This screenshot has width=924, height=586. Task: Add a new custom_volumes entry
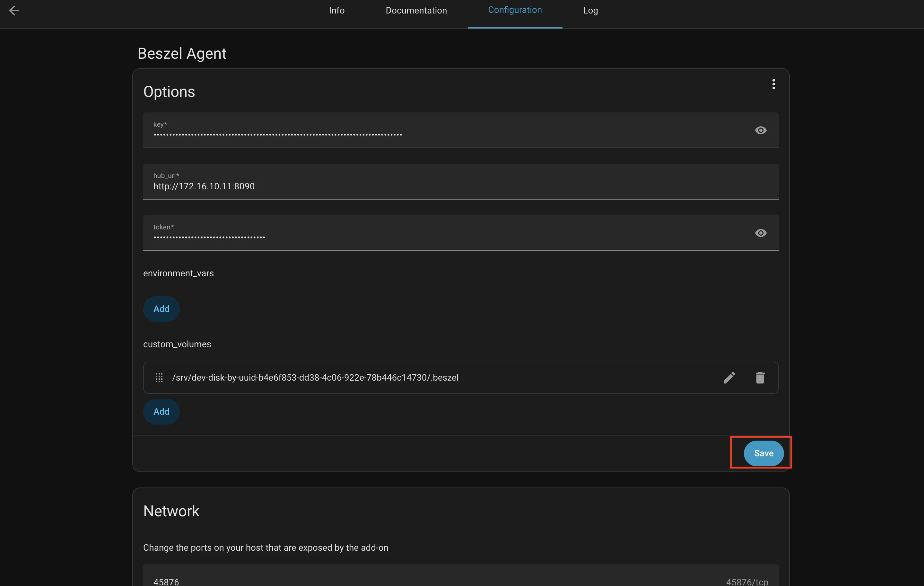point(161,411)
